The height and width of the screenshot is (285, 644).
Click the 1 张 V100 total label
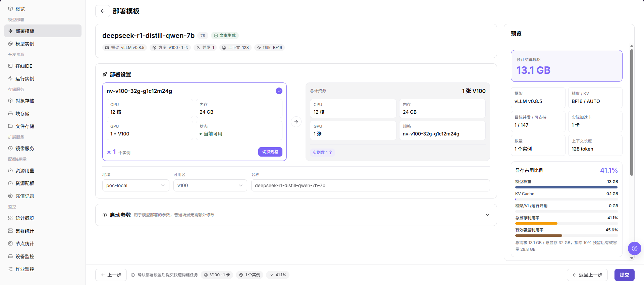click(474, 91)
